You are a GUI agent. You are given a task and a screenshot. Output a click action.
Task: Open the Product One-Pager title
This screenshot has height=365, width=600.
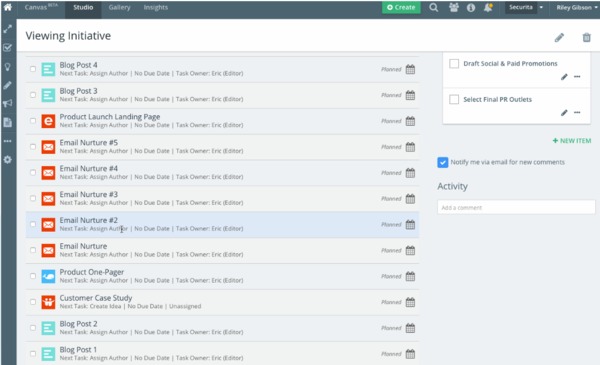click(92, 272)
